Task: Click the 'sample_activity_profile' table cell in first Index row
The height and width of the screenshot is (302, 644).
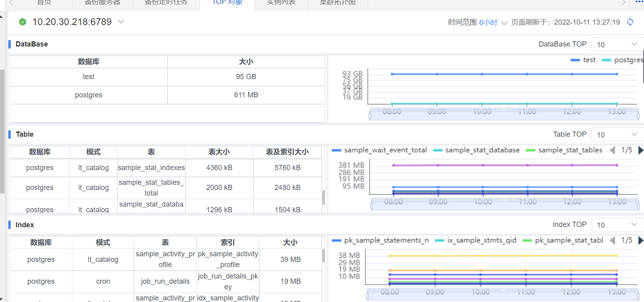Action: (x=165, y=259)
